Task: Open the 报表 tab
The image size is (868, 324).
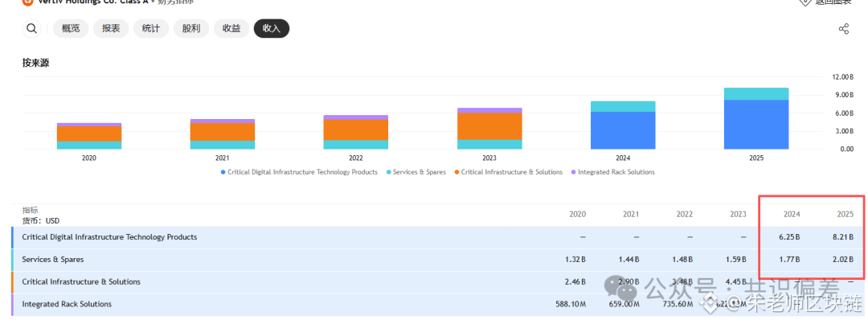Action: click(x=111, y=28)
